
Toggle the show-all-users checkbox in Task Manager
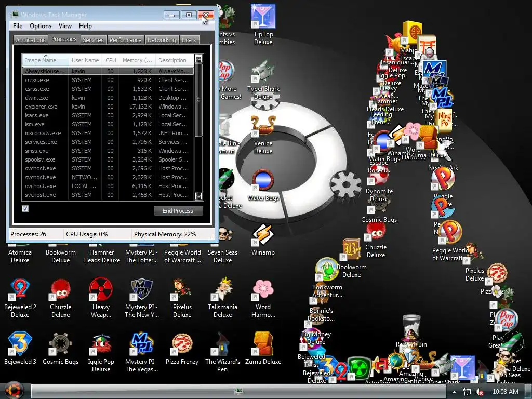pos(25,208)
